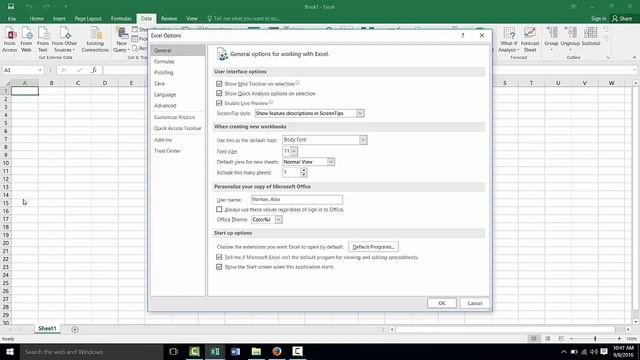640x360 pixels.
Task: Open the New Query dropdown
Action: [x=121, y=40]
